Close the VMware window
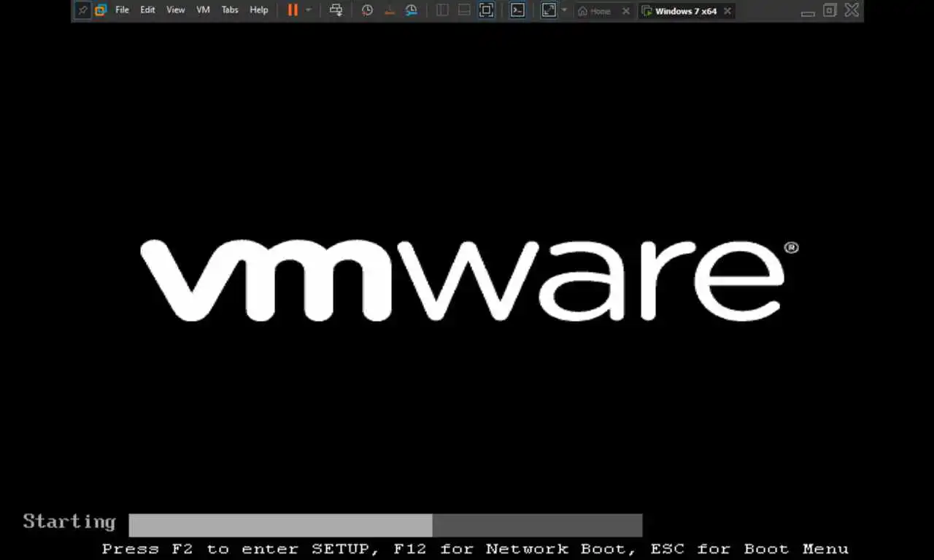Screen dimensions: 934x560 (x=852, y=10)
